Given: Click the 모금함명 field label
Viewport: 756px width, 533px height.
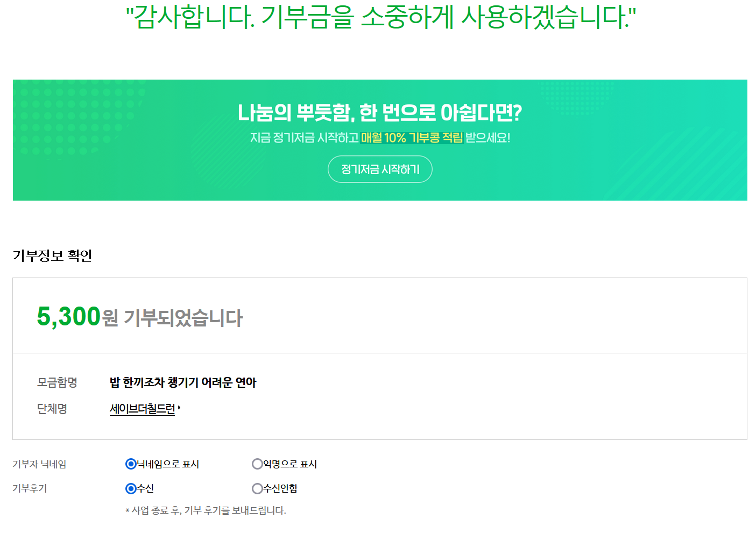Looking at the screenshot, I should coord(57,382).
